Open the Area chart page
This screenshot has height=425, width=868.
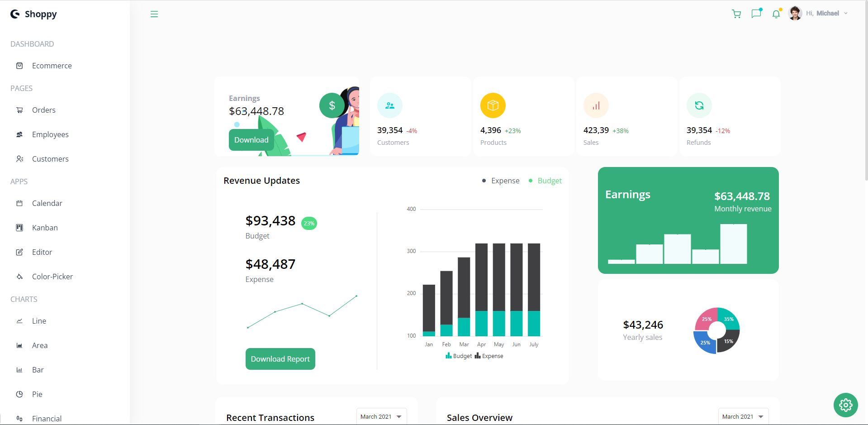(40, 345)
